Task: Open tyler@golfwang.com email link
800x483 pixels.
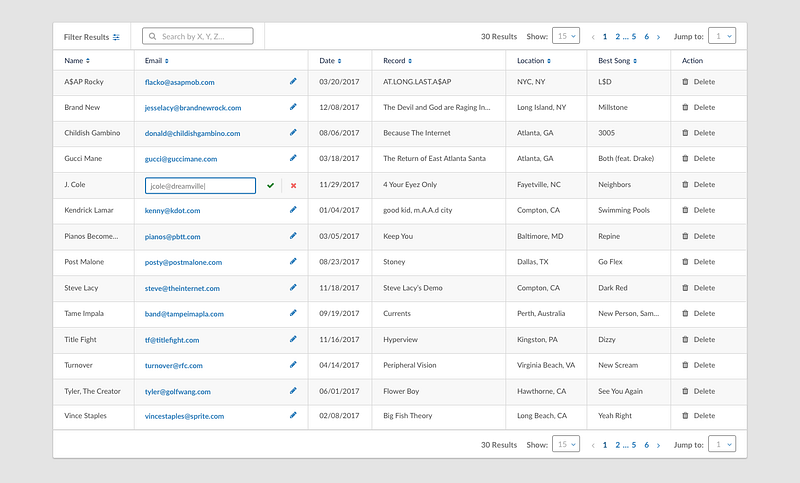Action: [178, 392]
